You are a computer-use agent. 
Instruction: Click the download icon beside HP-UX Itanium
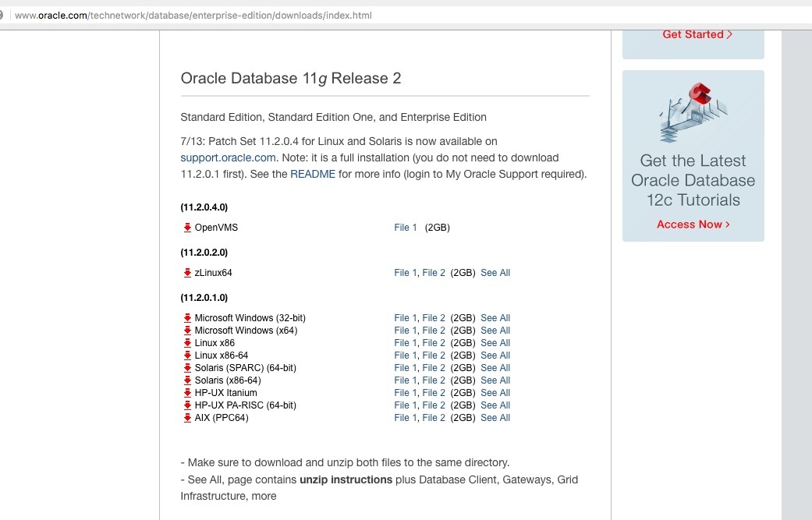coord(187,393)
